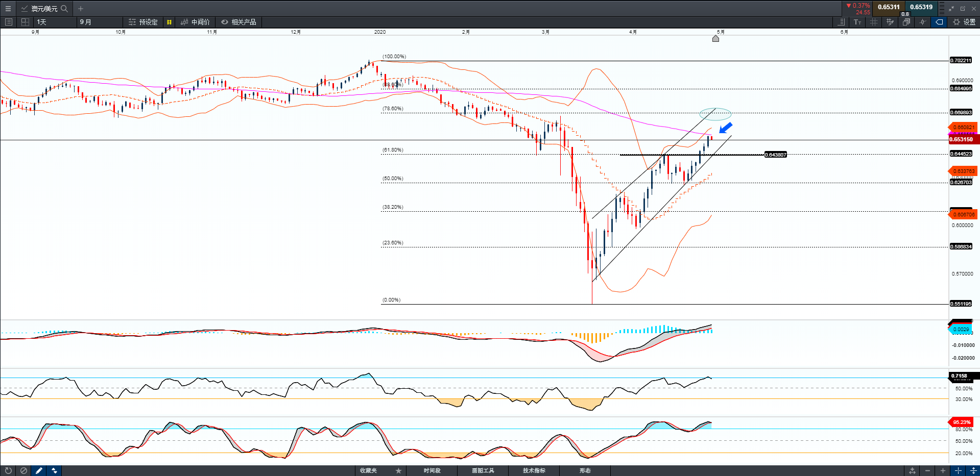Open the 1天 timeframe dropdown

tap(55, 22)
